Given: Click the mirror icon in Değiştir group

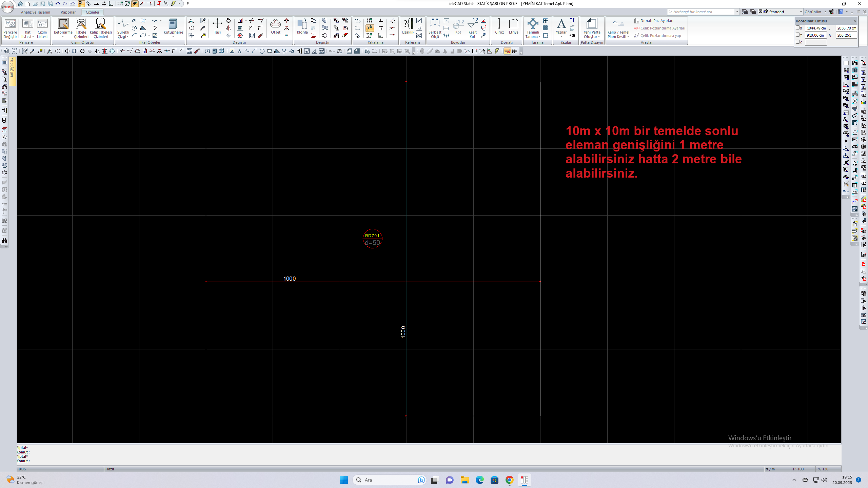Looking at the screenshot, I should coord(229,28).
